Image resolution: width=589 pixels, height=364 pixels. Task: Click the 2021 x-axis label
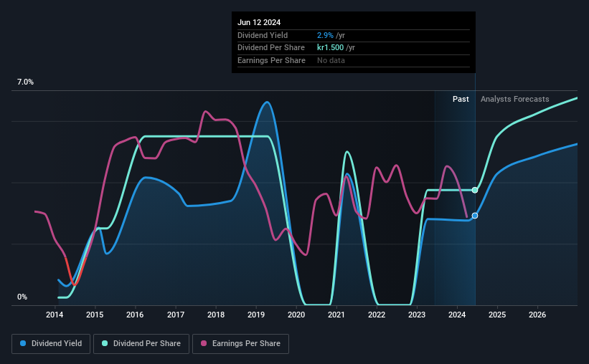point(336,315)
